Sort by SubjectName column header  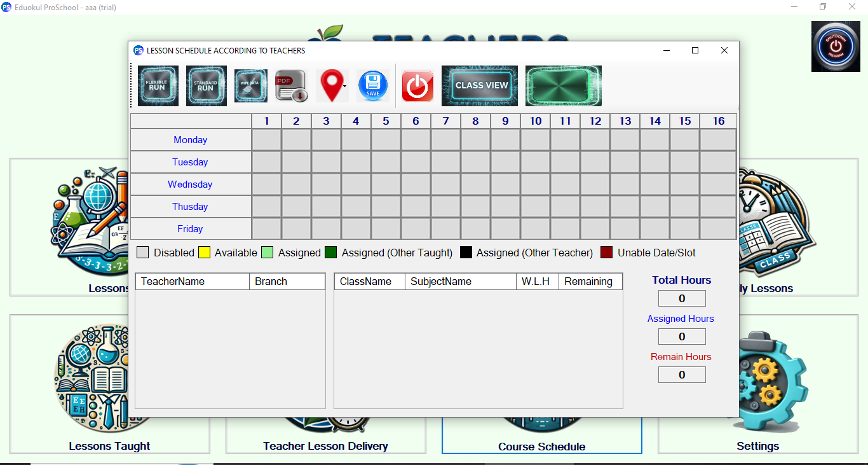coord(461,281)
